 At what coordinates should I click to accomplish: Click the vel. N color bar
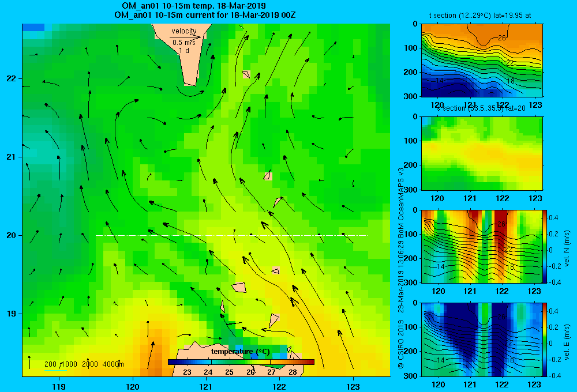pyautogui.click(x=545, y=246)
